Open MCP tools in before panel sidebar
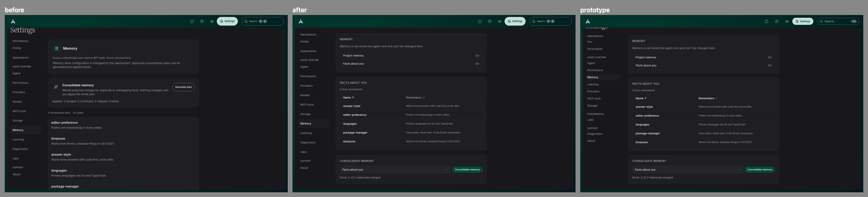The height and width of the screenshot is (197, 868). (26, 111)
